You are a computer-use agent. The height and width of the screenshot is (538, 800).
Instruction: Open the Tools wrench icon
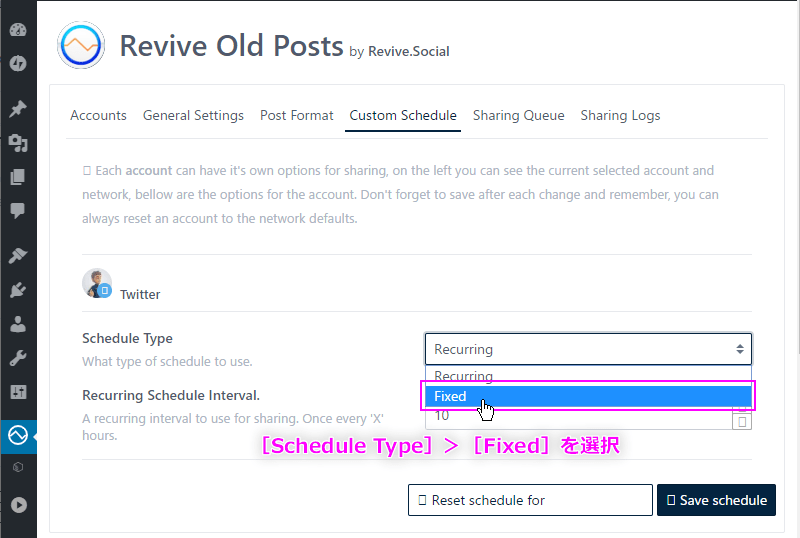click(18, 358)
